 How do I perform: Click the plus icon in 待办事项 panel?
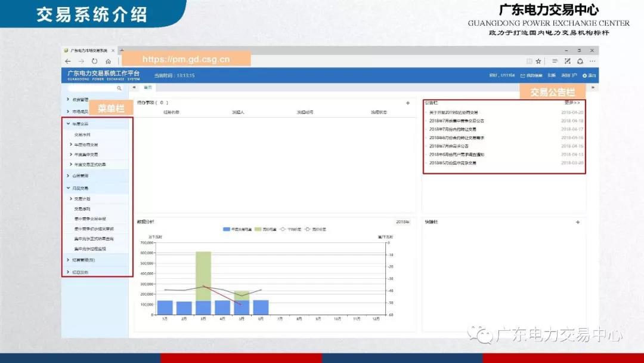pyautogui.click(x=408, y=103)
